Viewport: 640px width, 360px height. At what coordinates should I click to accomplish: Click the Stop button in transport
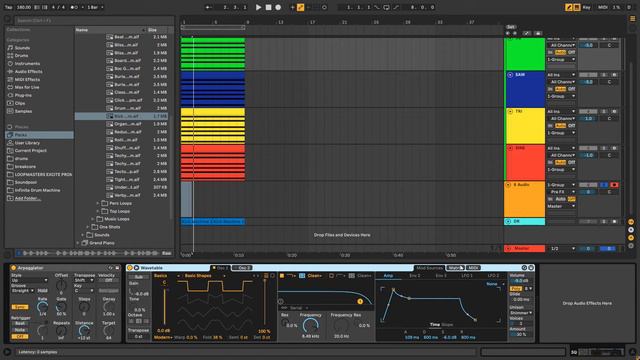click(269, 7)
